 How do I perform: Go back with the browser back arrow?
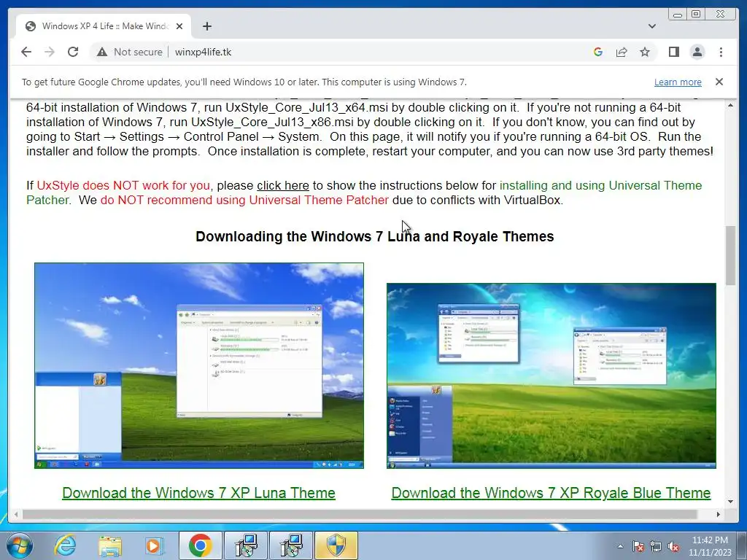26,52
